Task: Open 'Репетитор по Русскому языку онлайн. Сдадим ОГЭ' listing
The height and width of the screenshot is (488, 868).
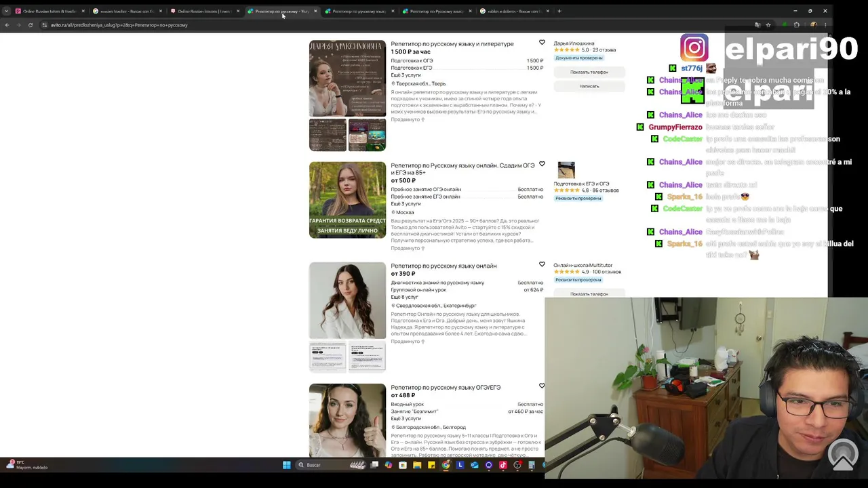Action: (462, 169)
